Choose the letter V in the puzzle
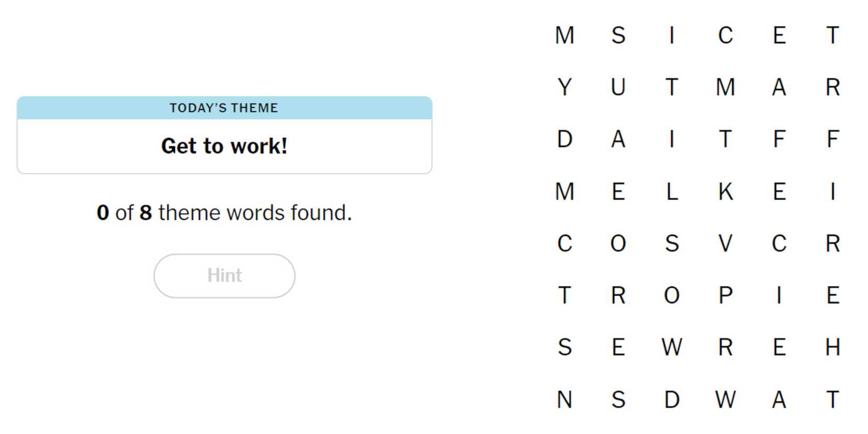The width and height of the screenshot is (868, 434). click(725, 244)
